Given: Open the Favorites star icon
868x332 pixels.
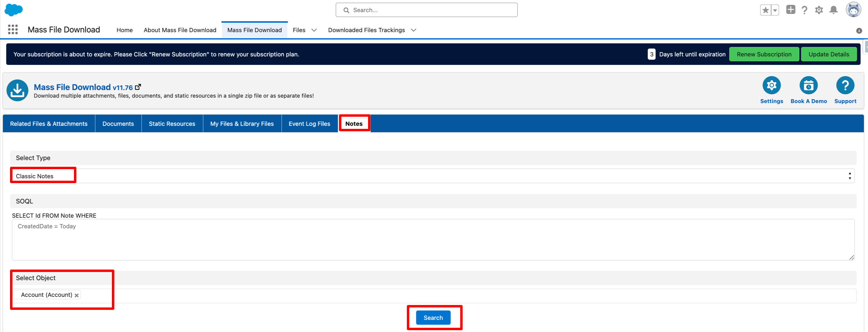Looking at the screenshot, I should click(x=765, y=10).
